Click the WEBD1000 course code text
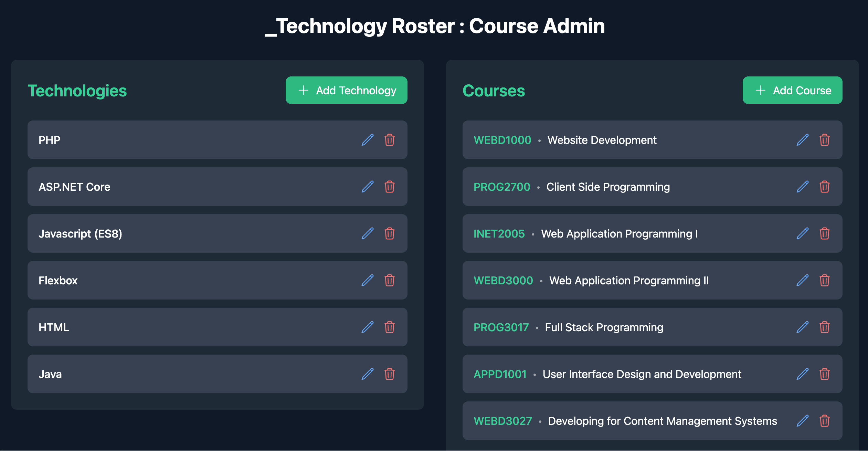868x451 pixels. point(502,140)
